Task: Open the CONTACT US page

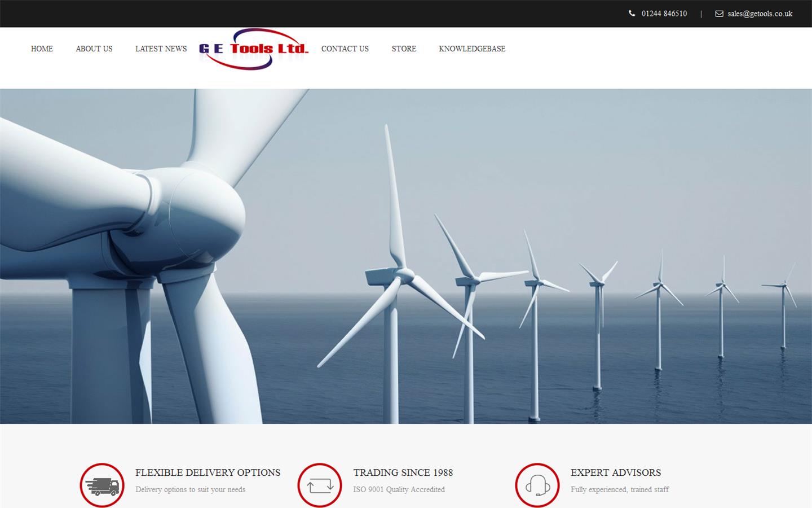Action: [345, 49]
